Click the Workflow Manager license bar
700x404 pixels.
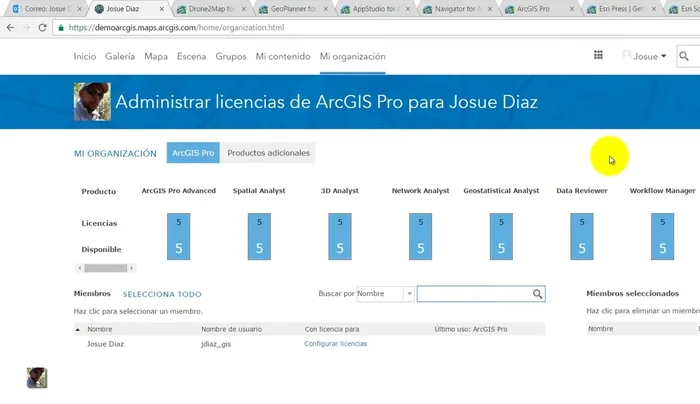tap(662, 237)
